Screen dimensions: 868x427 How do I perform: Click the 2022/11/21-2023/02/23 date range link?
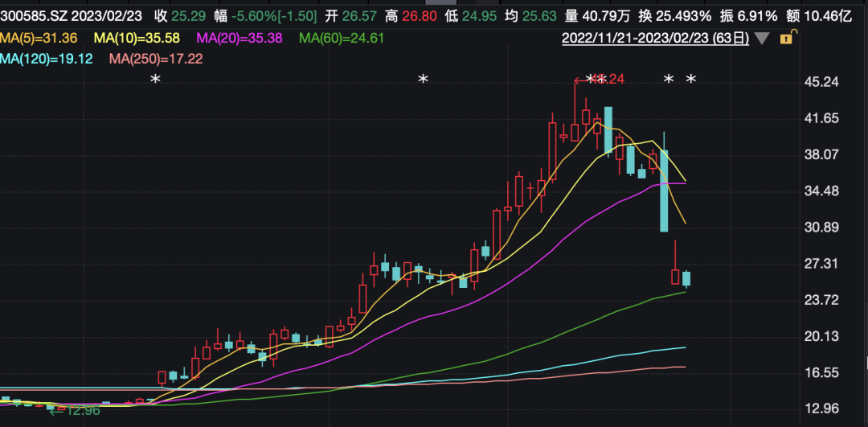coord(654,38)
